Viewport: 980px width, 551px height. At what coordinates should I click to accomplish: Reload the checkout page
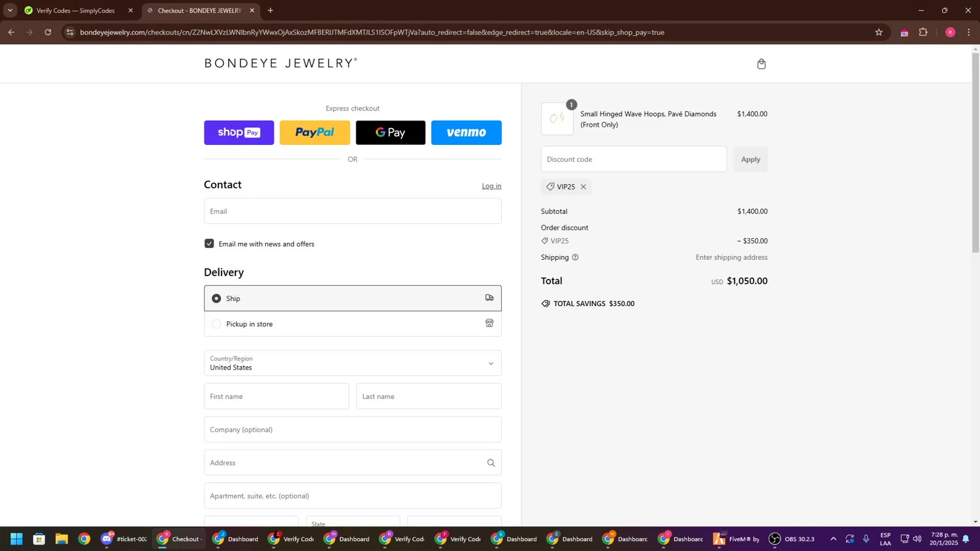pos(48,32)
